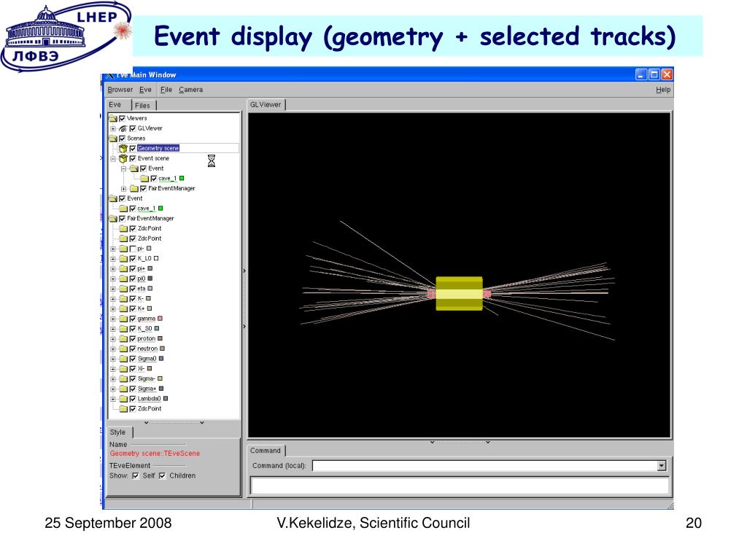Uncheck the proton checkbox
Screen dimensions: 747x560
[133, 338]
